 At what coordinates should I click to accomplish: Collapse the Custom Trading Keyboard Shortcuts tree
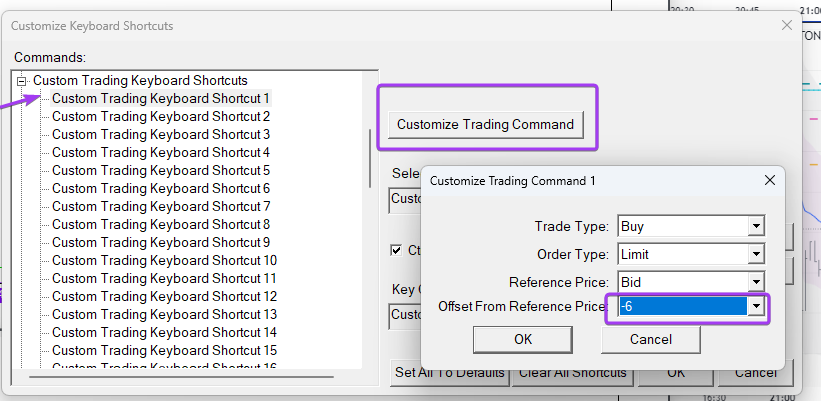click(23, 80)
